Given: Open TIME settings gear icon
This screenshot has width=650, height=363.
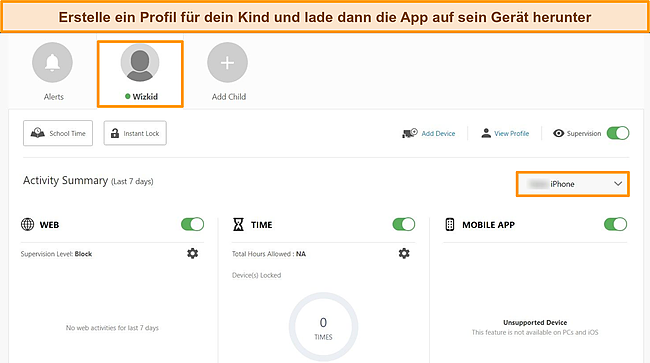Looking at the screenshot, I should (404, 253).
